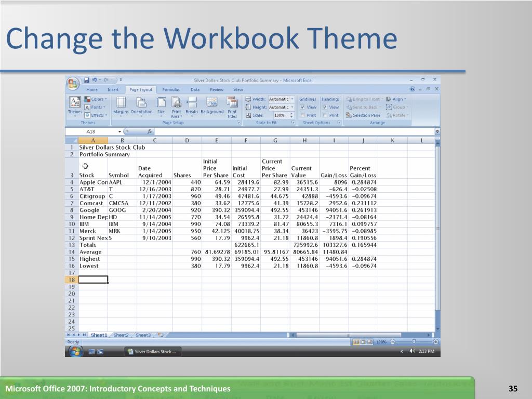The height and width of the screenshot is (399, 532).
Task: Switch to the Insert tab
Action: coord(113,89)
